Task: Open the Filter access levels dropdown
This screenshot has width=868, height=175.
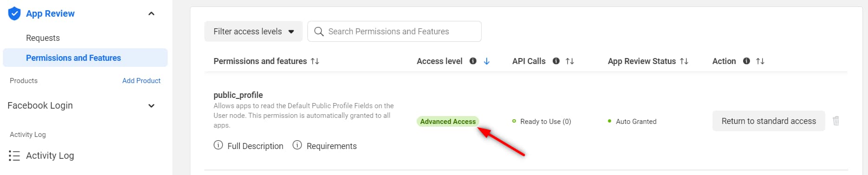Action: tap(254, 32)
